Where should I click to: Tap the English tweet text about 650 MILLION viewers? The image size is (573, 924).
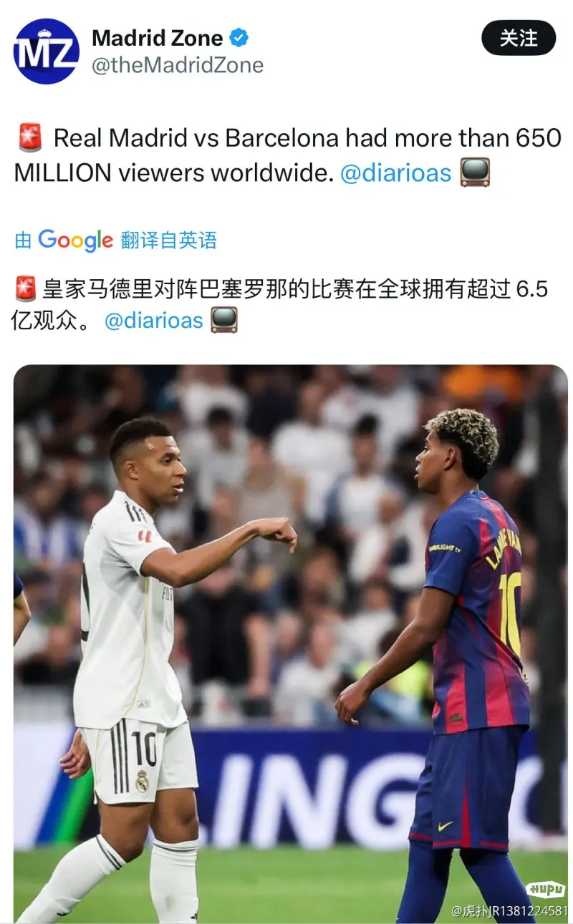click(x=287, y=155)
